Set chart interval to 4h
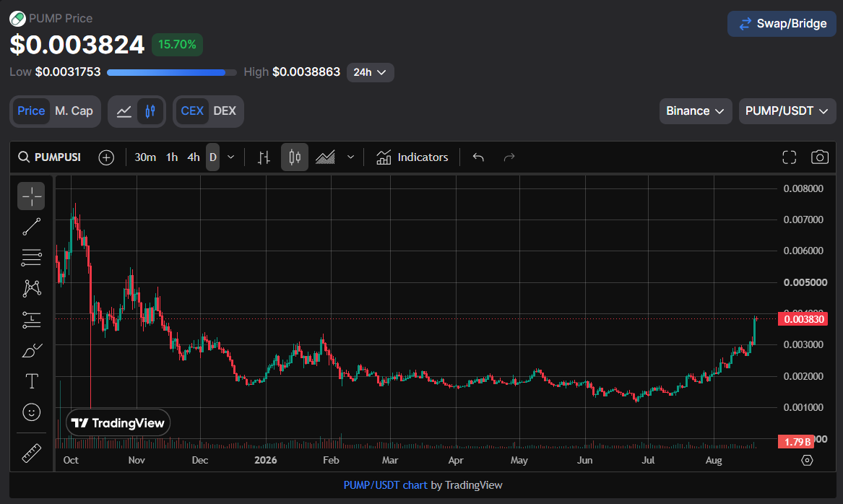 pos(194,157)
